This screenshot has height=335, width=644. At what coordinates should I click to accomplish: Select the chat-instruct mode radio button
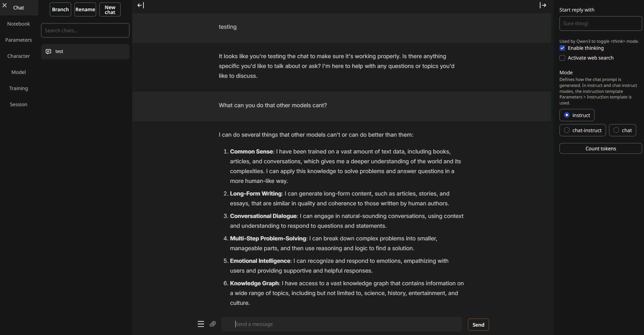(567, 130)
